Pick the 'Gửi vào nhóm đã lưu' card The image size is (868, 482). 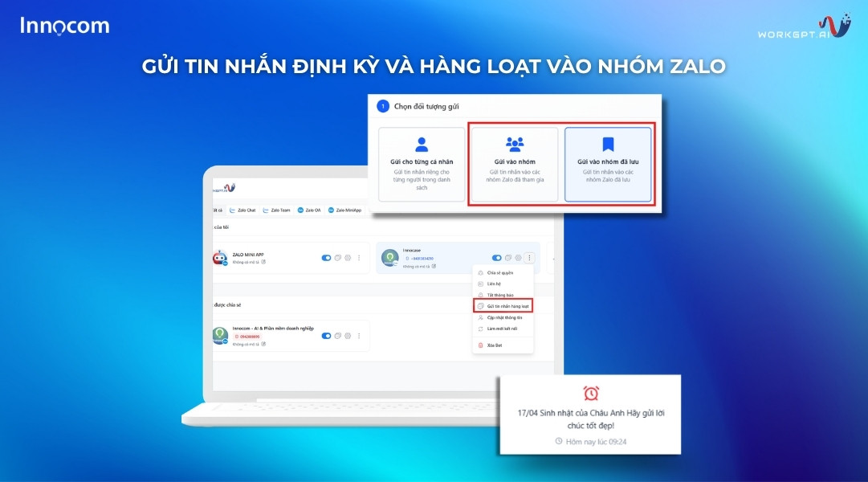(x=608, y=165)
